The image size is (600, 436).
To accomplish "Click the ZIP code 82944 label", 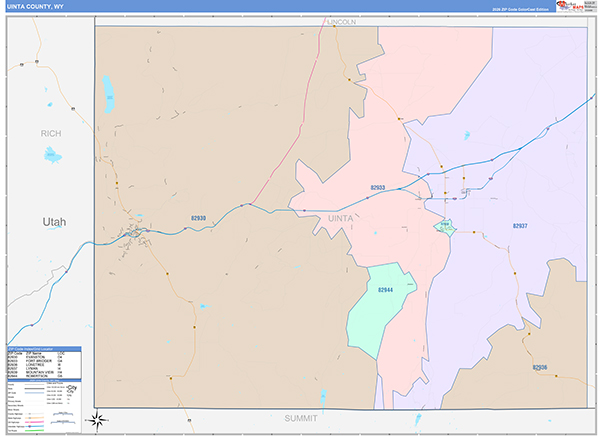I will [385, 290].
